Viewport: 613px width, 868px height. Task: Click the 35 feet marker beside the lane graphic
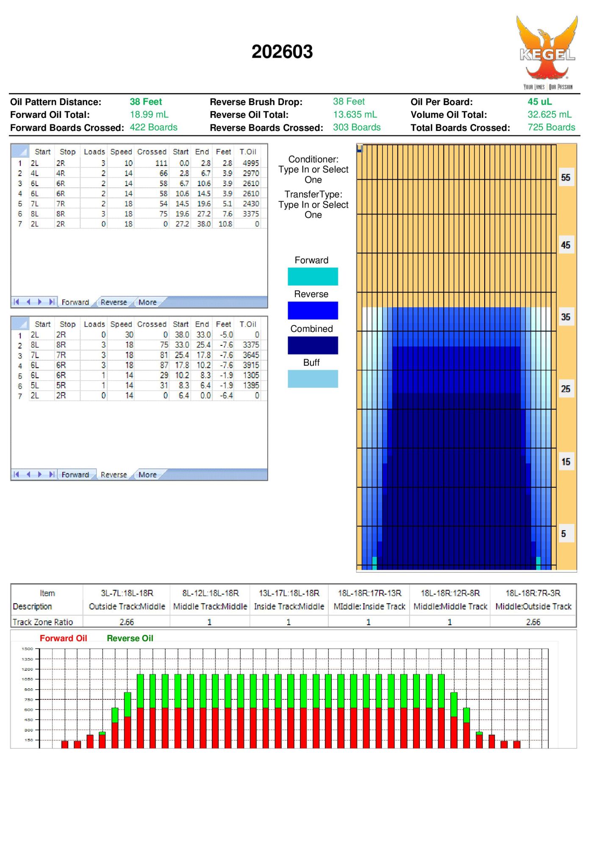click(x=565, y=317)
